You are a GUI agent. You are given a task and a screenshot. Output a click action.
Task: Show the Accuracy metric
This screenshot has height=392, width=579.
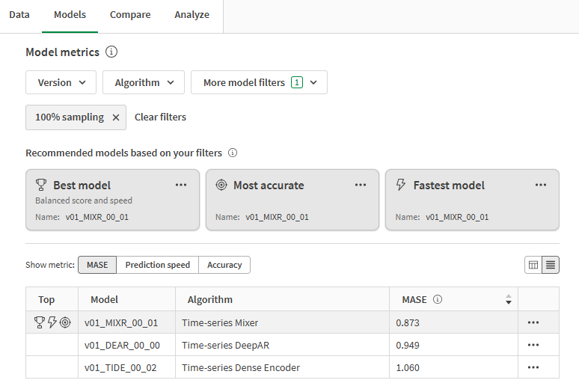coord(224,265)
